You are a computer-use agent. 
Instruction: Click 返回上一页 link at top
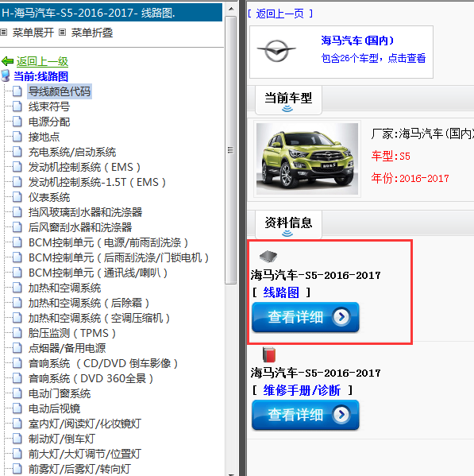[280, 14]
